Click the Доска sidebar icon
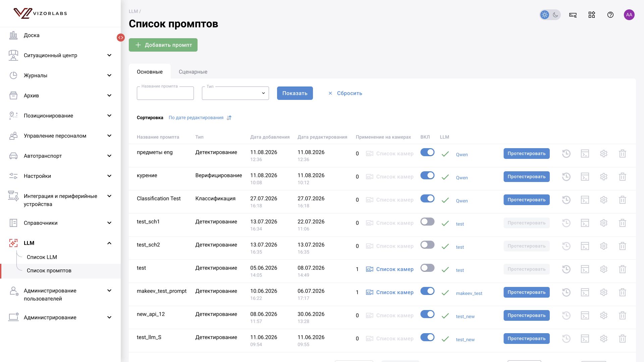 coord(13,35)
